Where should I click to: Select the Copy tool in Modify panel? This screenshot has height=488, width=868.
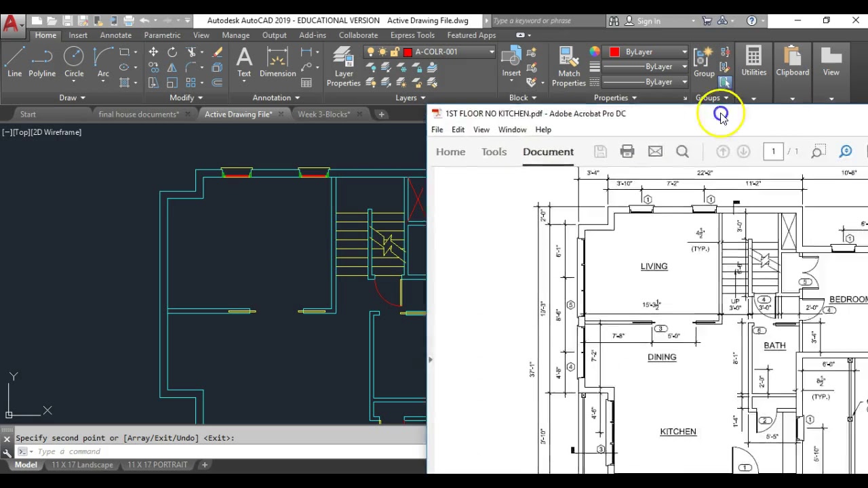coord(153,67)
